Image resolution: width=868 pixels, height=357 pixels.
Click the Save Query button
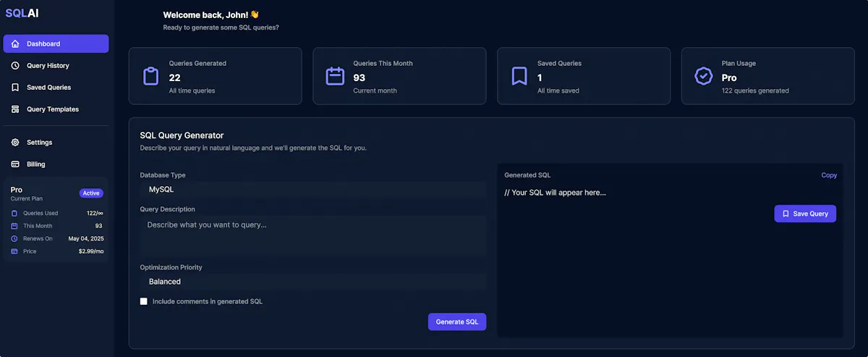[x=805, y=214]
